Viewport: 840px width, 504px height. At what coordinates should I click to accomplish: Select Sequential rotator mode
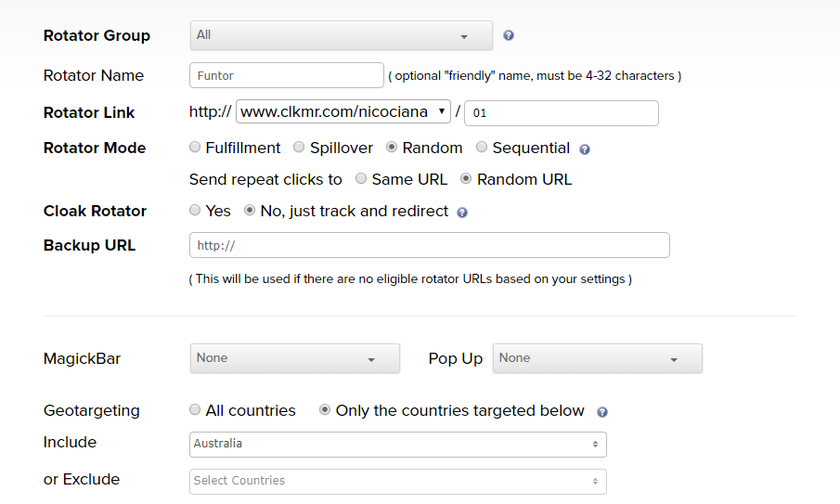[x=482, y=148]
